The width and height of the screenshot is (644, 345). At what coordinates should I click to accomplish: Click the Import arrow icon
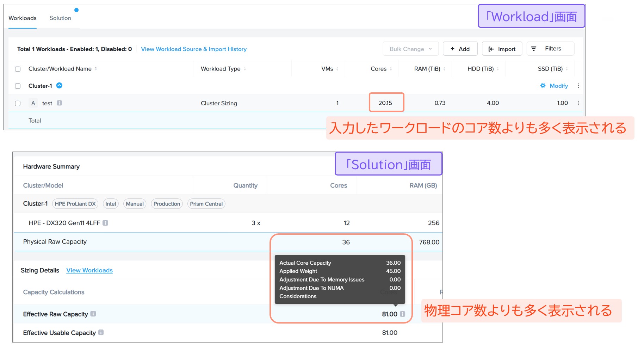pyautogui.click(x=491, y=49)
